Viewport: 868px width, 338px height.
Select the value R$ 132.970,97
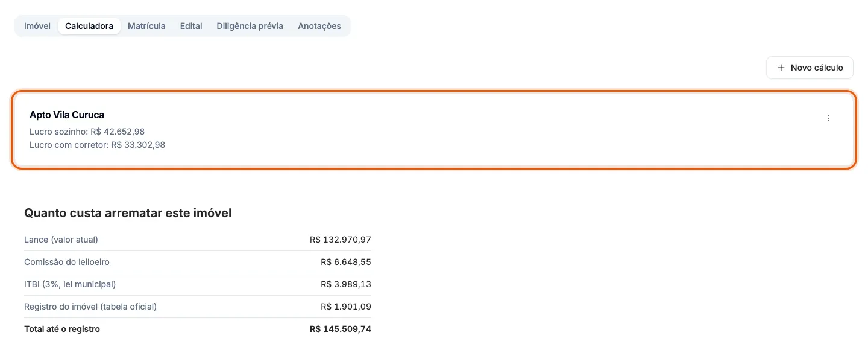point(341,240)
